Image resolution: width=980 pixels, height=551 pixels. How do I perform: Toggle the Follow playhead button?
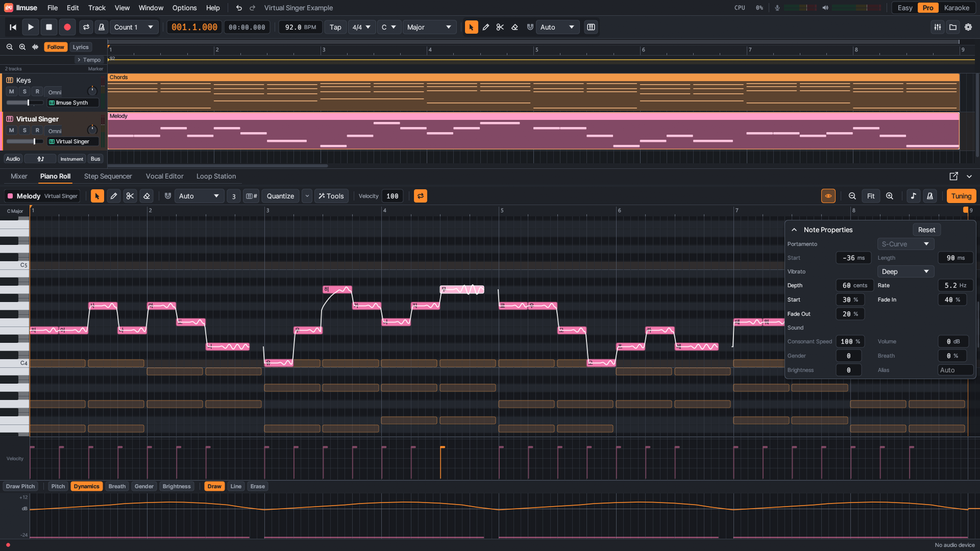56,47
